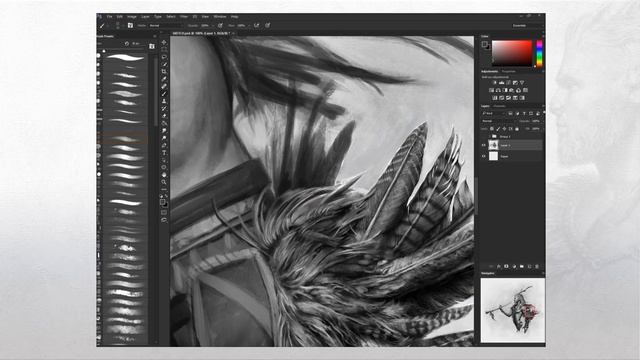Open the brush Mode dropdown in options bar

click(167, 25)
